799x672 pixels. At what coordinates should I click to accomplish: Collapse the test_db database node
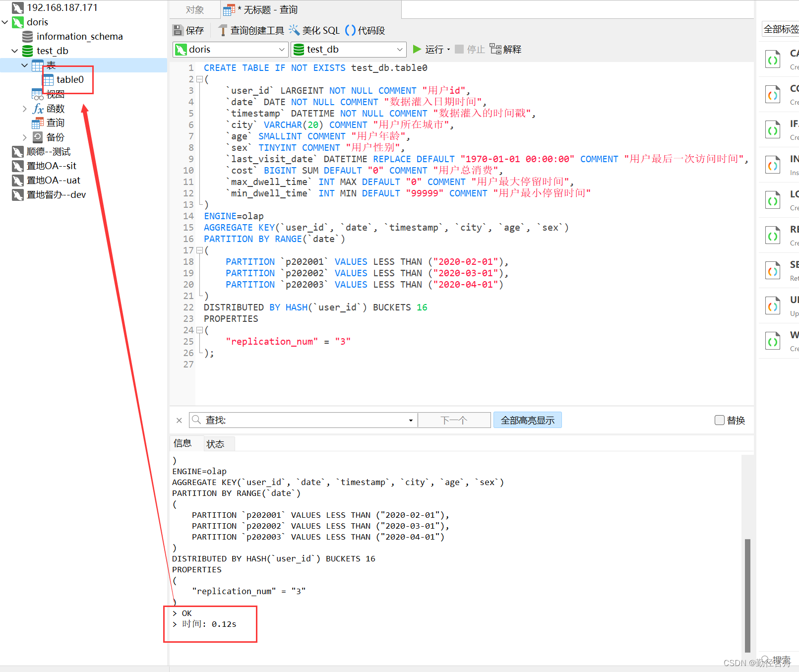click(15, 51)
